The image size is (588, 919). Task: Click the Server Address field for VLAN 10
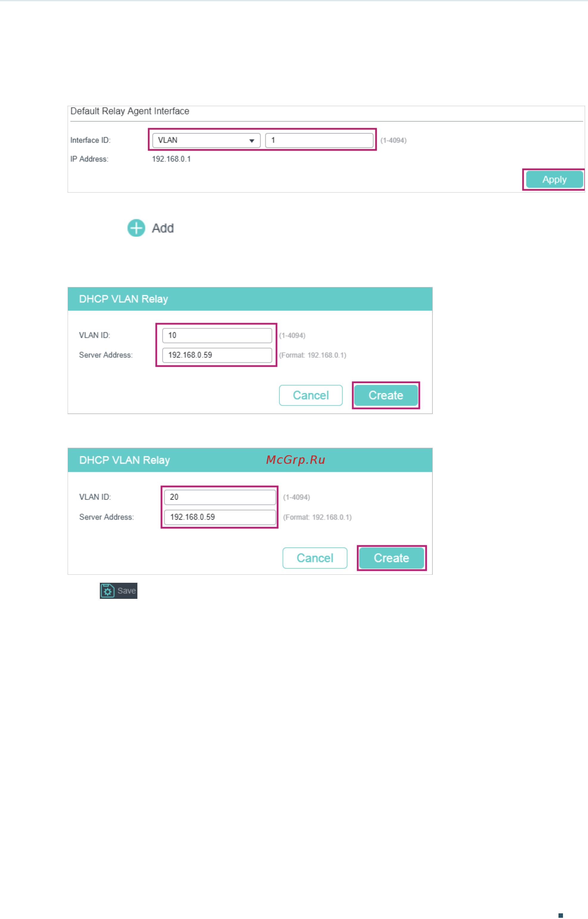217,355
